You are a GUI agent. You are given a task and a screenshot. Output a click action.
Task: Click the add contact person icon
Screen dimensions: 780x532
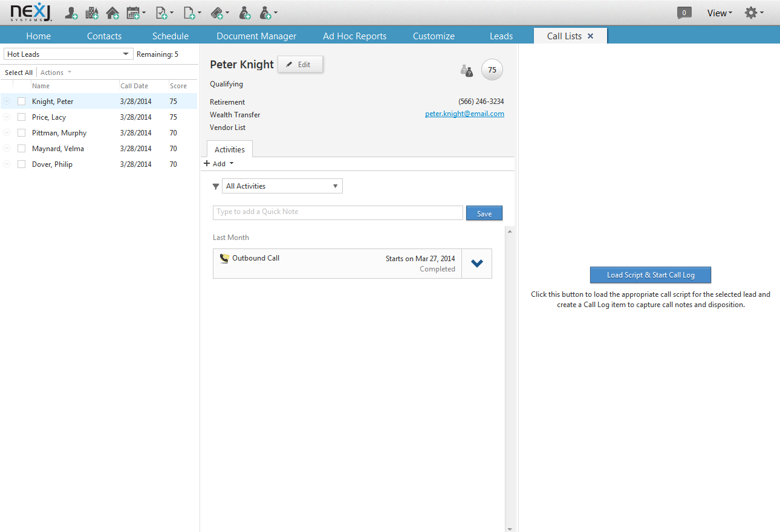click(71, 13)
